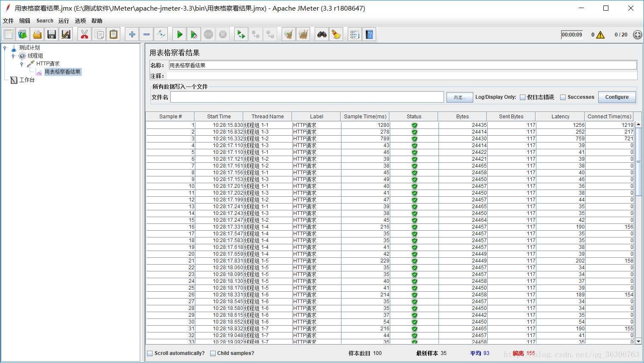
Task: Sort table by Sample # column header
Action: (170, 117)
